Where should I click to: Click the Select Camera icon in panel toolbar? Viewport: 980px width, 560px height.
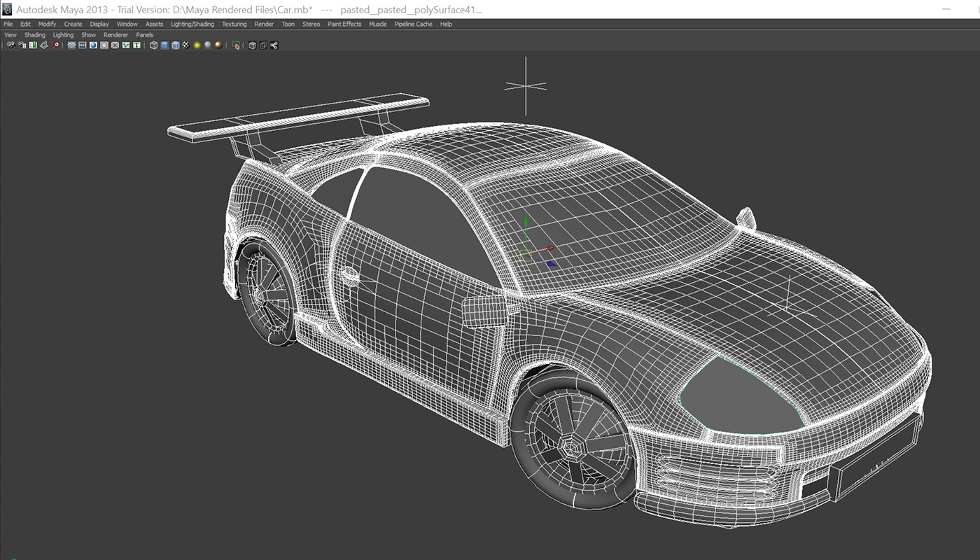10,45
